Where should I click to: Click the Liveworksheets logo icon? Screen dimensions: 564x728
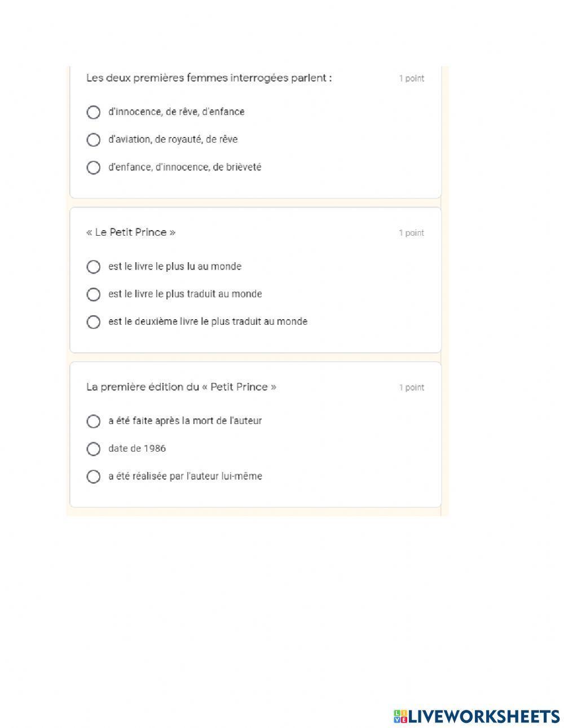point(400,716)
